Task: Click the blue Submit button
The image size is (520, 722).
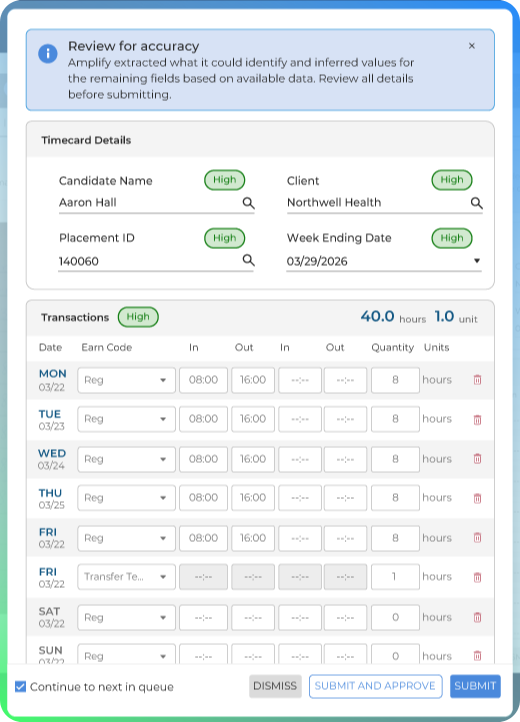Action: 475,686
